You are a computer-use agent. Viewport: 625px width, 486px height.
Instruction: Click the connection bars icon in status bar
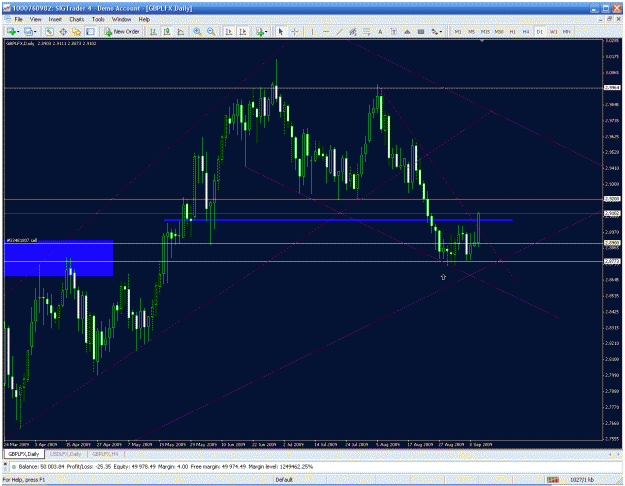pos(552,480)
